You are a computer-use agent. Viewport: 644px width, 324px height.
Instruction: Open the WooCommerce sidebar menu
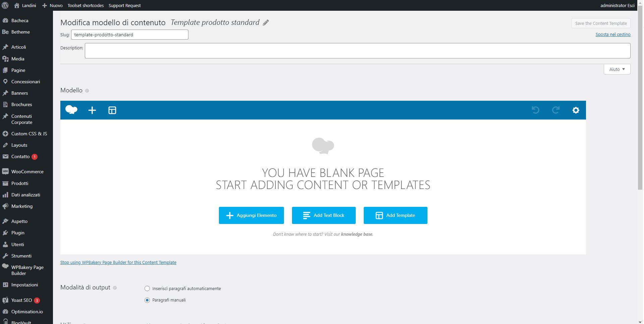[x=26, y=172]
